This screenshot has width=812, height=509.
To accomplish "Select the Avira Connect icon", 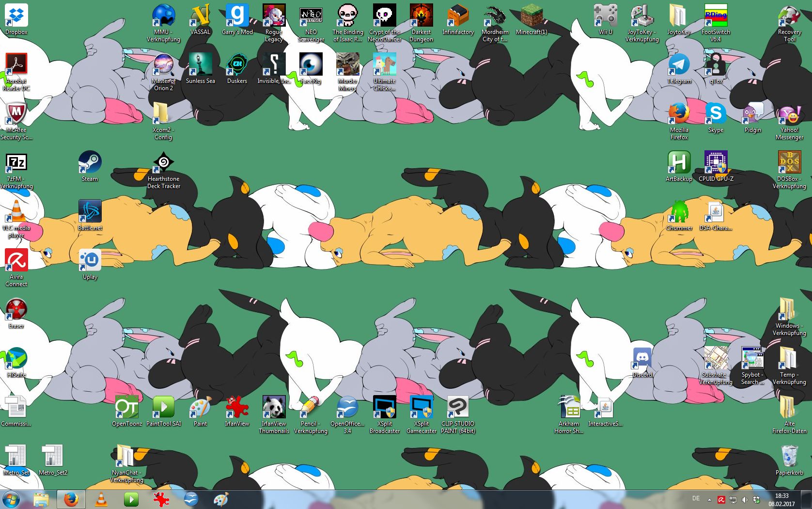I will [16, 268].
